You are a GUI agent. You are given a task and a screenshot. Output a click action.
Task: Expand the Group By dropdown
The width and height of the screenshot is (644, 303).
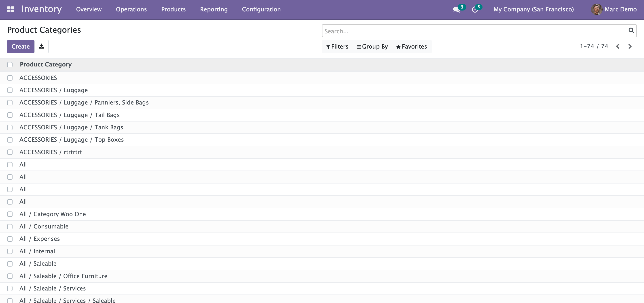372,47
